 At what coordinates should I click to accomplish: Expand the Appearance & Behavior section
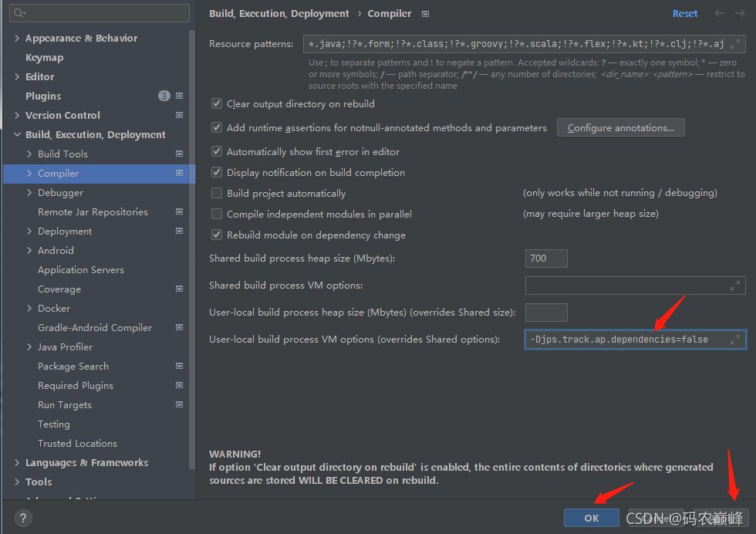pyautogui.click(x=17, y=38)
